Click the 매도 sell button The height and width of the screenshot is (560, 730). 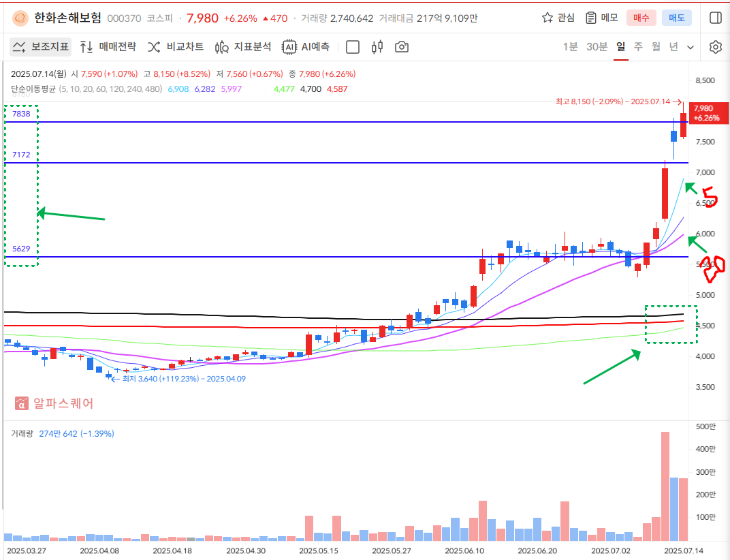point(676,18)
